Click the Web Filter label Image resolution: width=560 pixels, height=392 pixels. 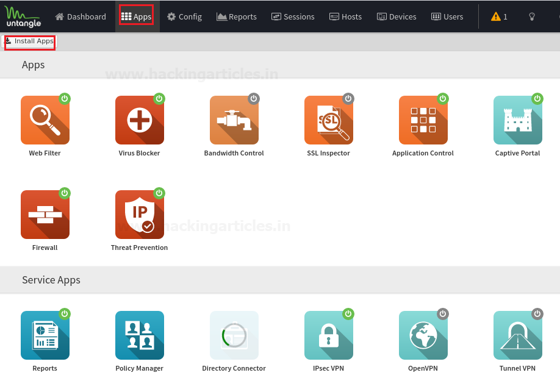click(45, 153)
